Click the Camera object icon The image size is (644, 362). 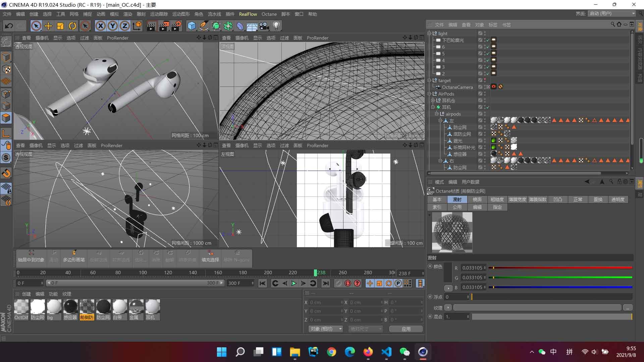click(264, 26)
